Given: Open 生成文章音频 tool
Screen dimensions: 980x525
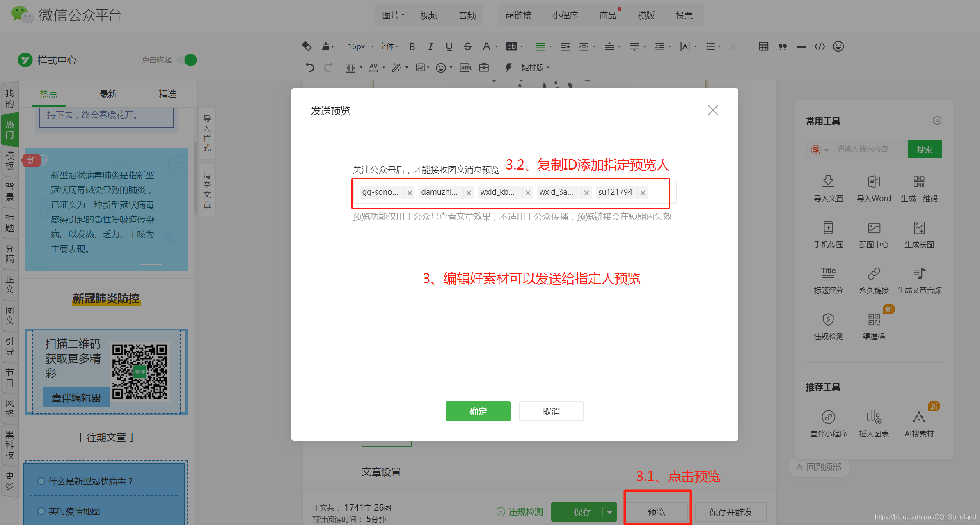Looking at the screenshot, I should [919, 280].
